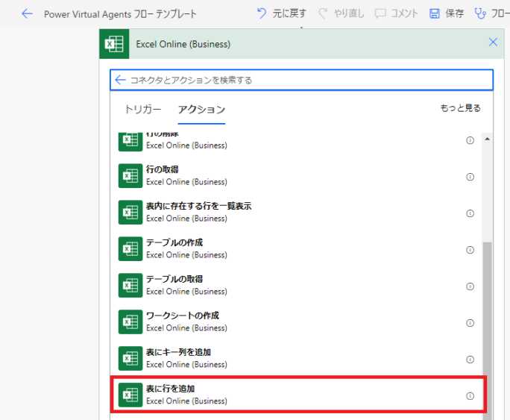Image resolution: width=510 pixels, height=420 pixels.
Task: Click the scrollbar up arrow in action list
Action: pos(487,139)
